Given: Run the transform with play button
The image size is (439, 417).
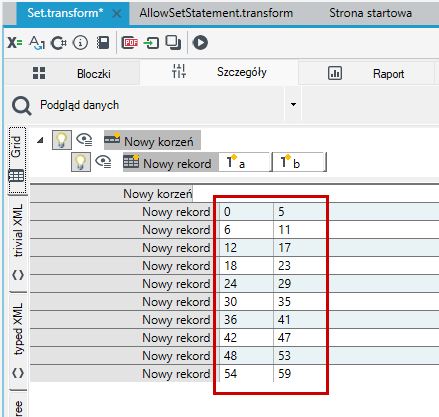Looking at the screenshot, I should [x=200, y=42].
